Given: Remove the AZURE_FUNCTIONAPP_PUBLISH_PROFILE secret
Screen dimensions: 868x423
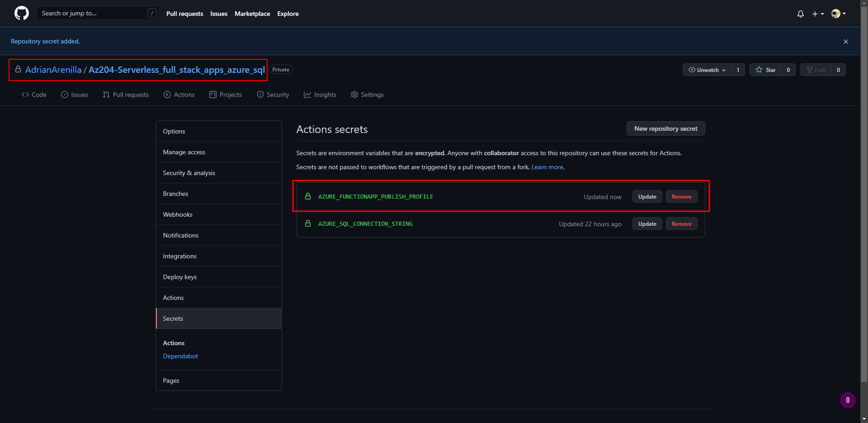Looking at the screenshot, I should tap(681, 197).
